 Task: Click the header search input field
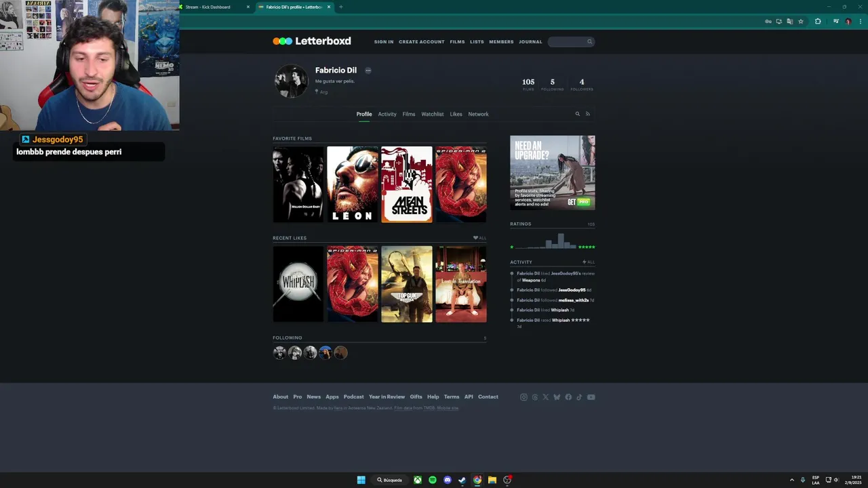coord(570,41)
